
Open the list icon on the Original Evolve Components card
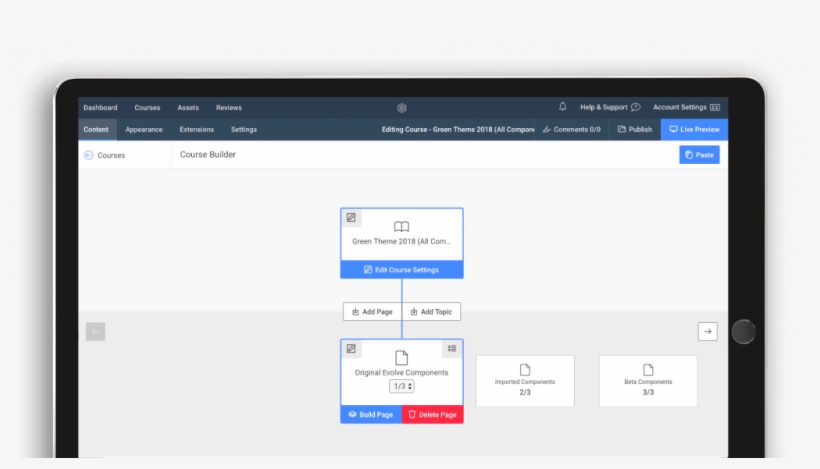tap(452, 349)
